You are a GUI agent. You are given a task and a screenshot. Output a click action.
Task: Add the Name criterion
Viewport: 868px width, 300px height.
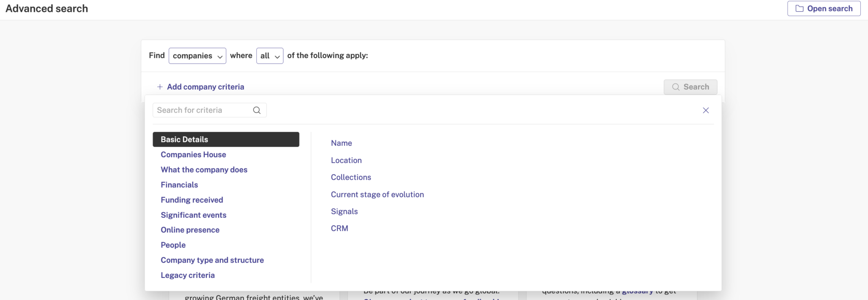point(341,143)
